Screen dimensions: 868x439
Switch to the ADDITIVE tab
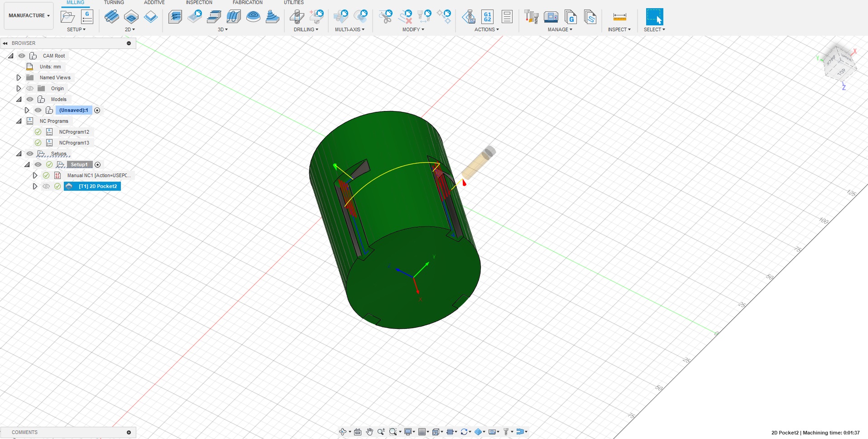[x=154, y=3]
